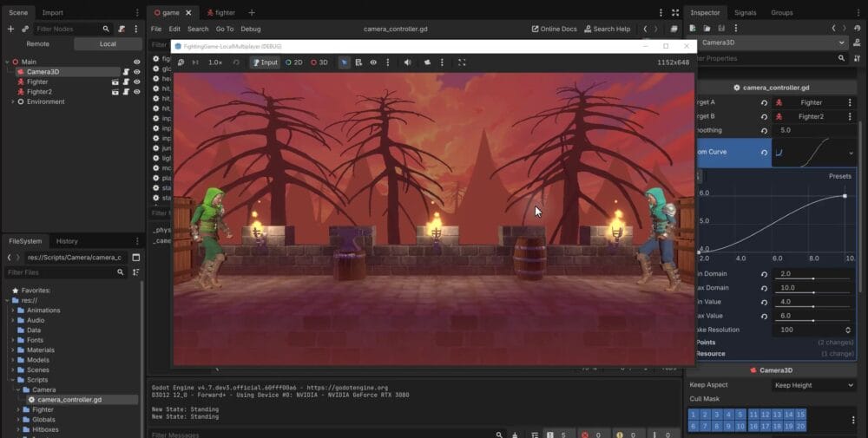Viewport: 868px width, 438px height.
Task: Open Online Docs
Action: click(554, 29)
